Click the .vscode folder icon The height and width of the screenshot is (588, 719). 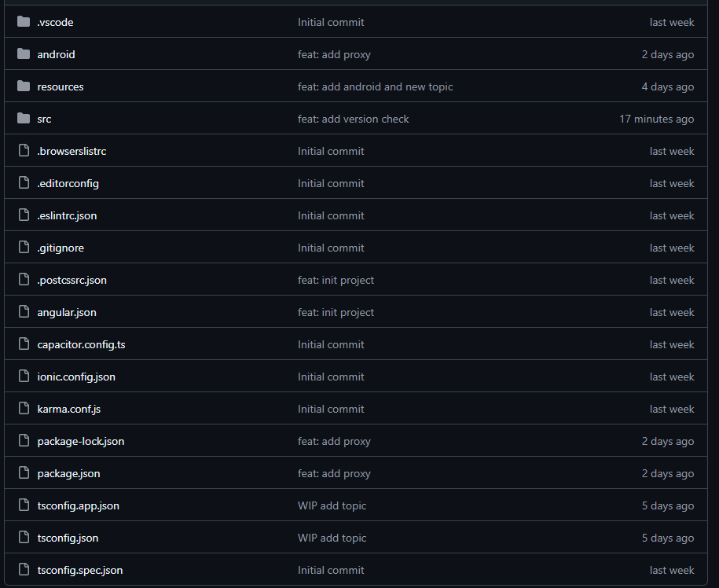24,21
